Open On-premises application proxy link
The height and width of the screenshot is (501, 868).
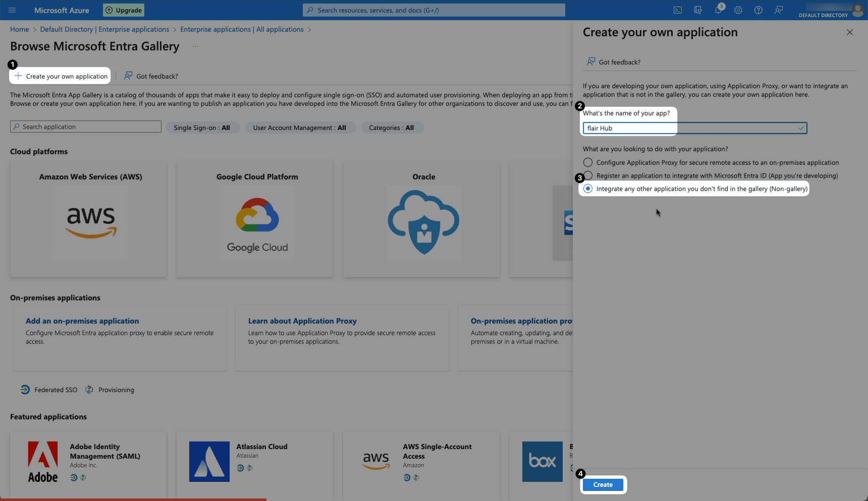(521, 321)
